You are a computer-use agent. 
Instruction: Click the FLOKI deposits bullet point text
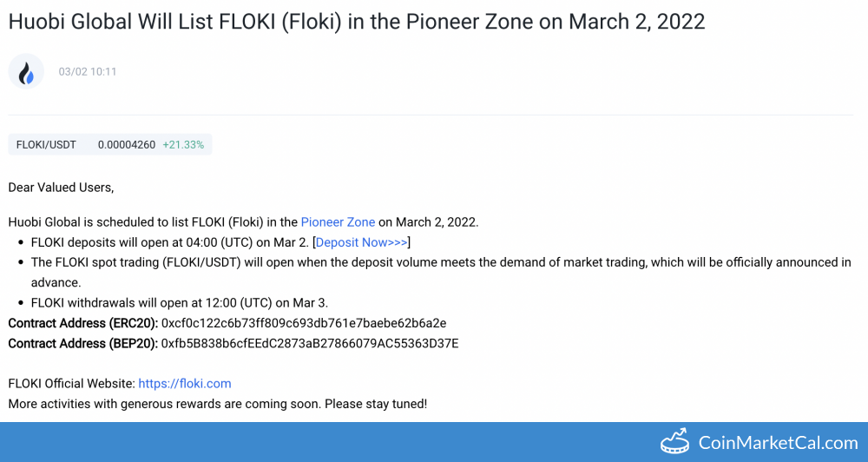[x=170, y=242]
